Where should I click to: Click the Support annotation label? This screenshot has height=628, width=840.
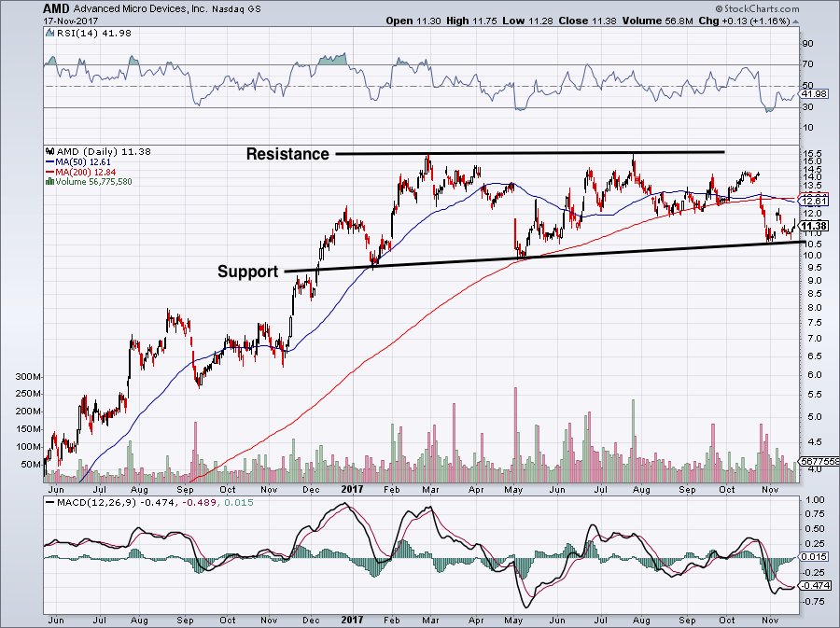click(248, 272)
